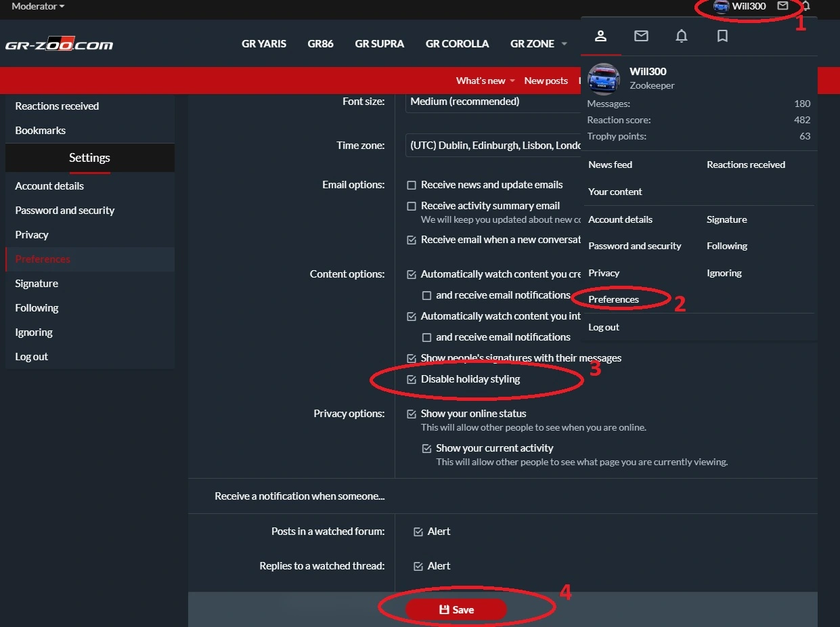The height and width of the screenshot is (627, 840).
Task: Toggle Show your online status checkbox
Action: [412, 414]
